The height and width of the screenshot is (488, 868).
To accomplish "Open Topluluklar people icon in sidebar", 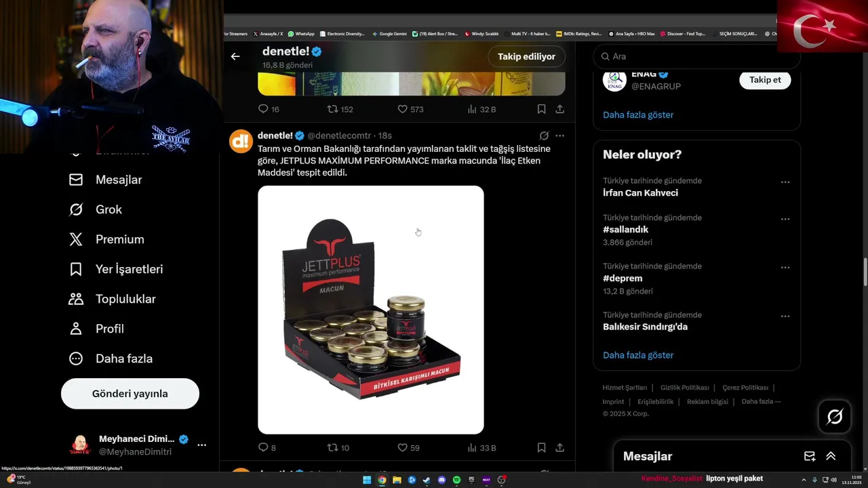I will (x=76, y=299).
